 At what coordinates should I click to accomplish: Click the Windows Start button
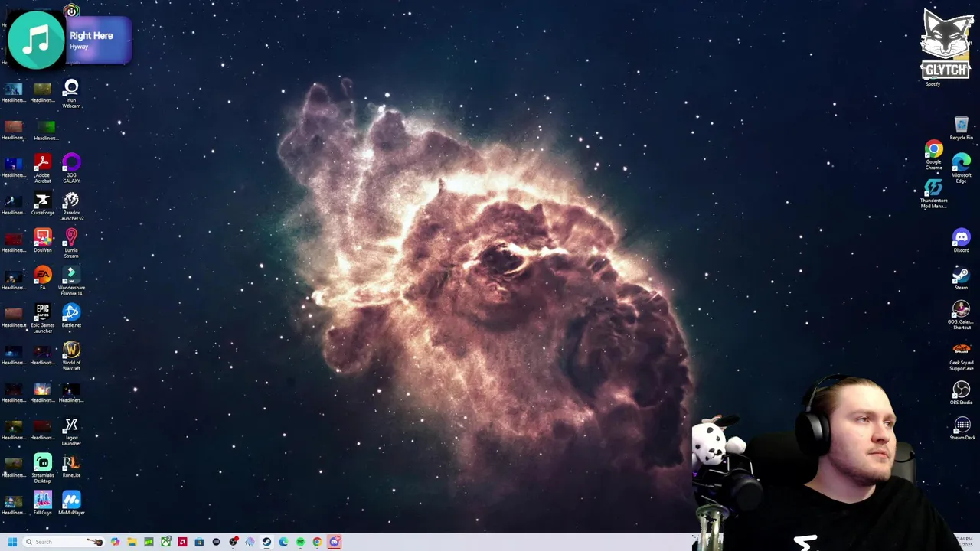click(x=12, y=542)
